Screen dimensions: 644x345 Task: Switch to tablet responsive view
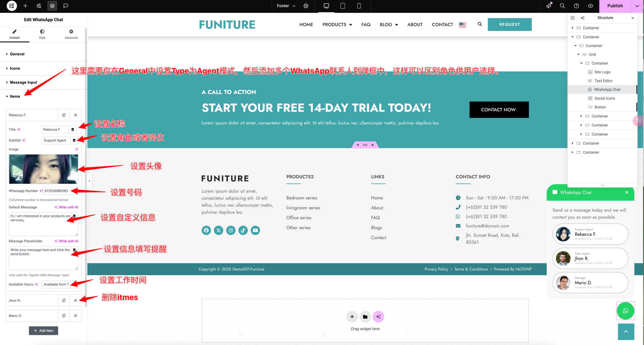343,6
